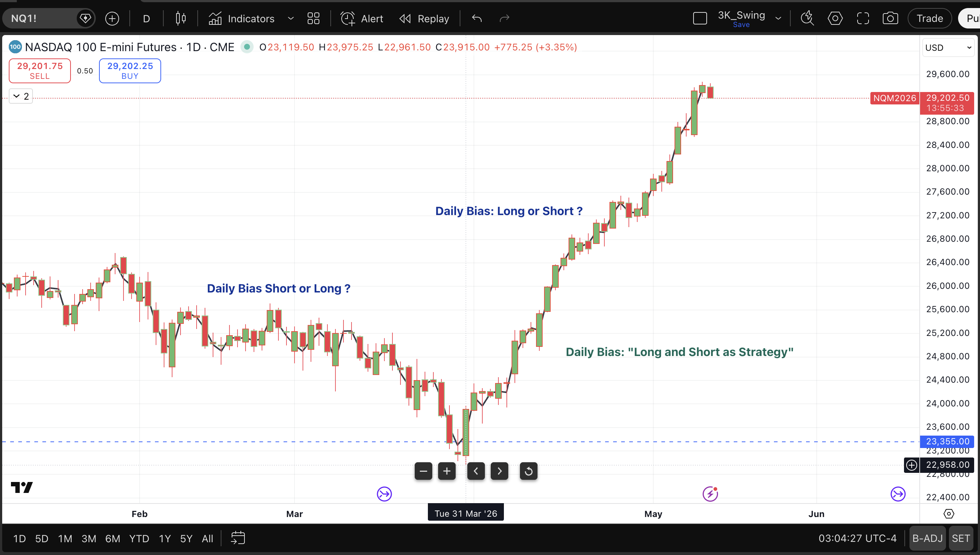Select the 'Daily Bias: Long or Short ?' annotation
Image resolution: width=980 pixels, height=555 pixels.
(x=509, y=211)
